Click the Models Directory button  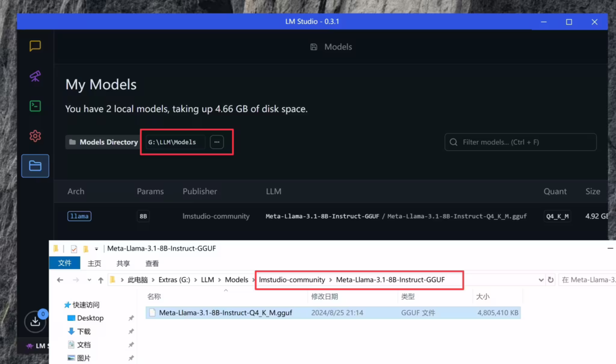tap(102, 142)
